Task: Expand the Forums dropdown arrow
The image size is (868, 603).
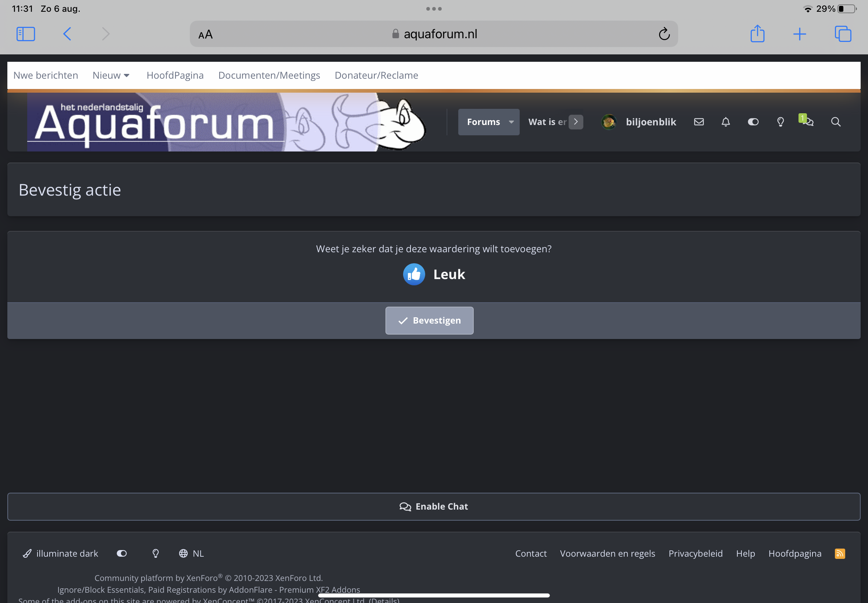Action: tap(511, 122)
